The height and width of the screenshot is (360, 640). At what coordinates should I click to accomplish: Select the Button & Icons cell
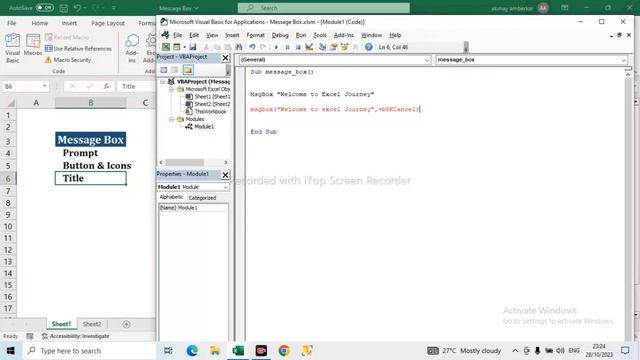tap(91, 165)
